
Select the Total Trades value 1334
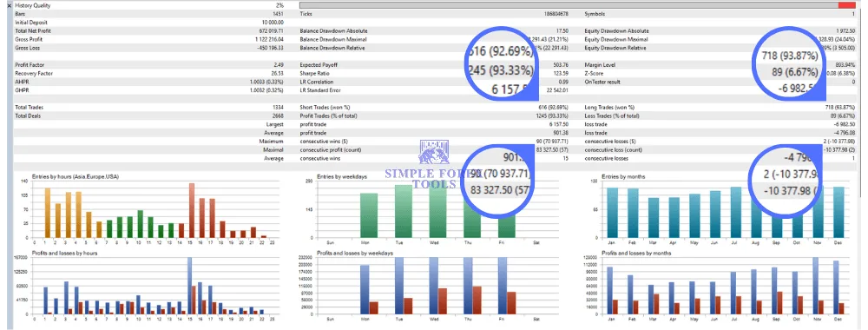tap(279, 108)
